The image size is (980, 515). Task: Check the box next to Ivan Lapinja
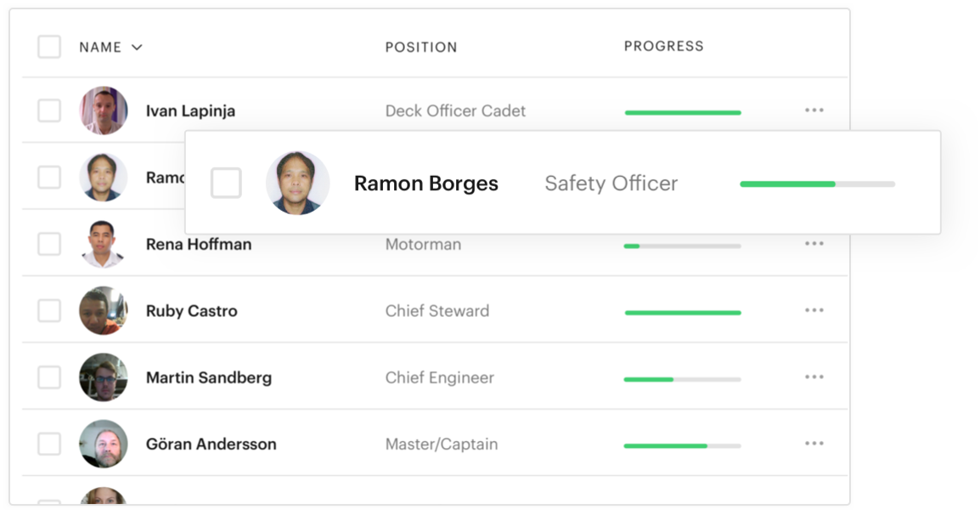tap(49, 110)
